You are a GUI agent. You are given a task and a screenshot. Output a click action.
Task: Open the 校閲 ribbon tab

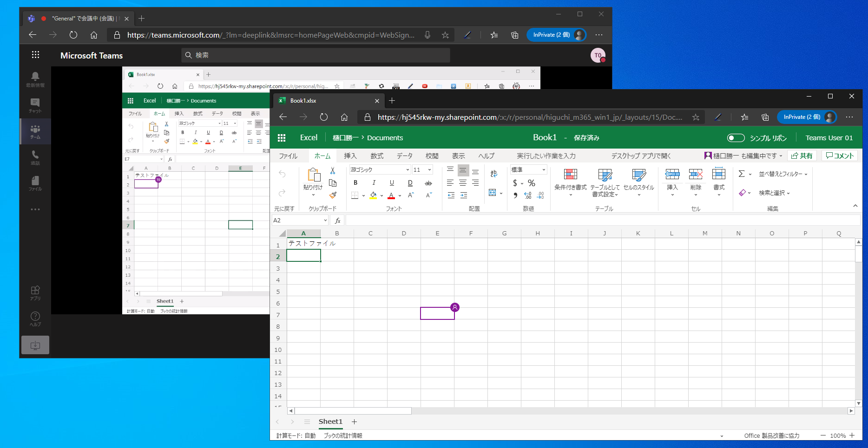(x=432, y=156)
